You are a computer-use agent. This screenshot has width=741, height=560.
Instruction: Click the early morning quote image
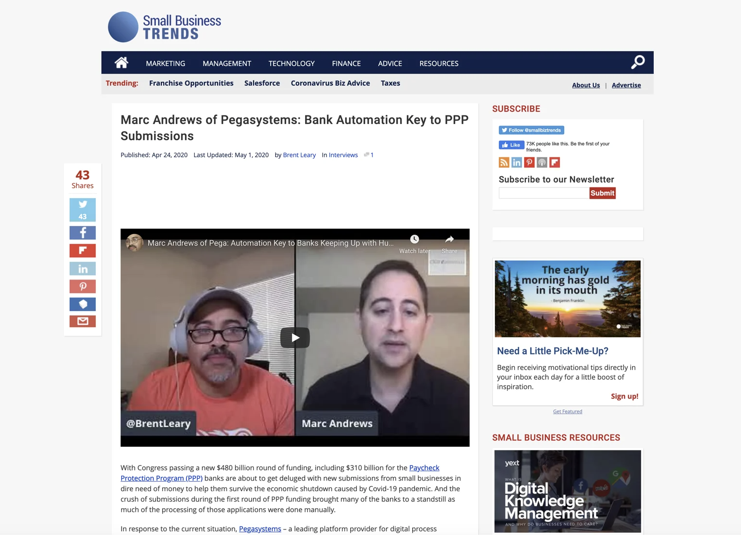click(x=567, y=298)
